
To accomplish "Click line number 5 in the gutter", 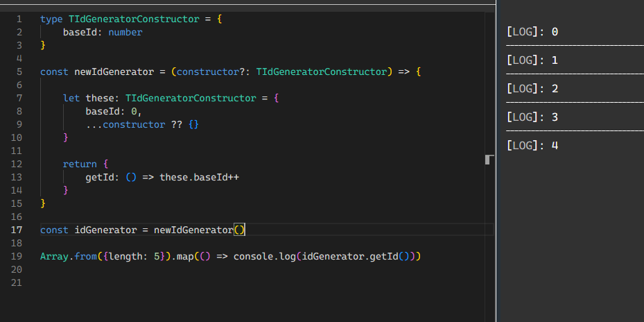I will click(19, 71).
